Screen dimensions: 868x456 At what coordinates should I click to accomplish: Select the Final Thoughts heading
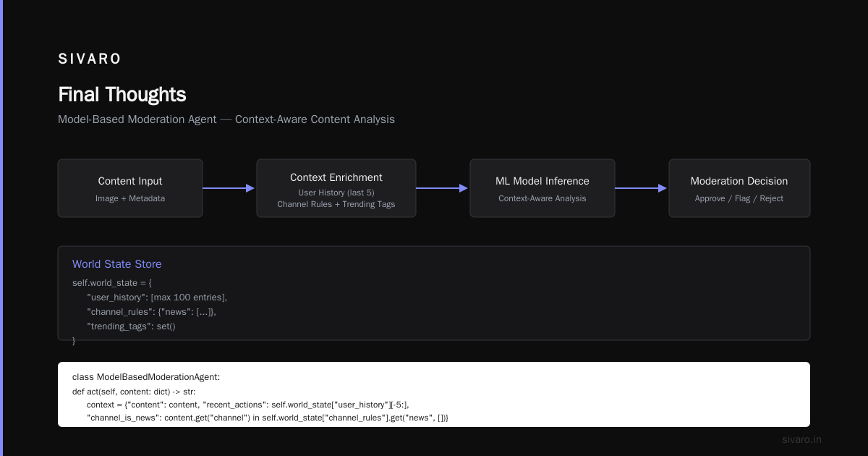(x=122, y=95)
